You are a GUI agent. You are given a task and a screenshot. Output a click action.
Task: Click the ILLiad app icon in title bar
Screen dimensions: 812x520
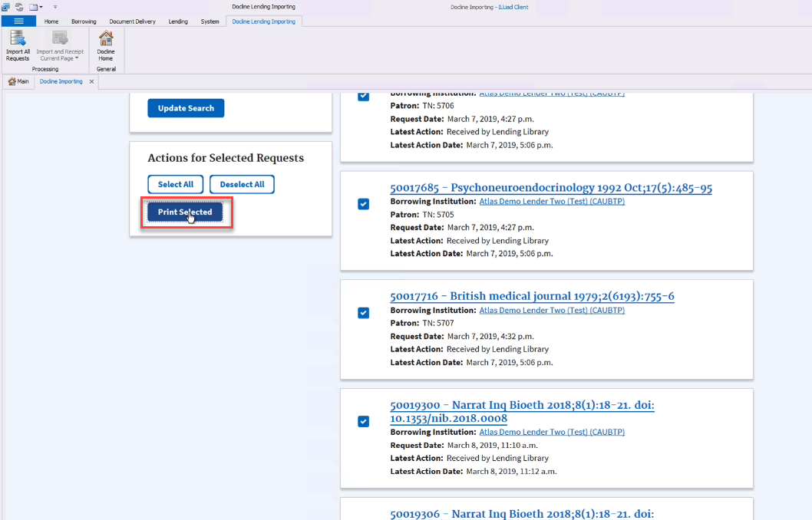[x=6, y=7]
